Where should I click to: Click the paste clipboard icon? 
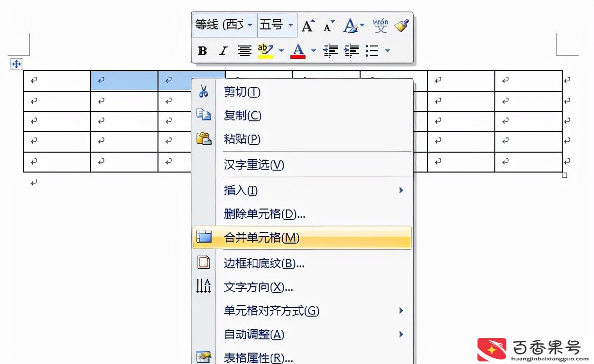point(204,138)
